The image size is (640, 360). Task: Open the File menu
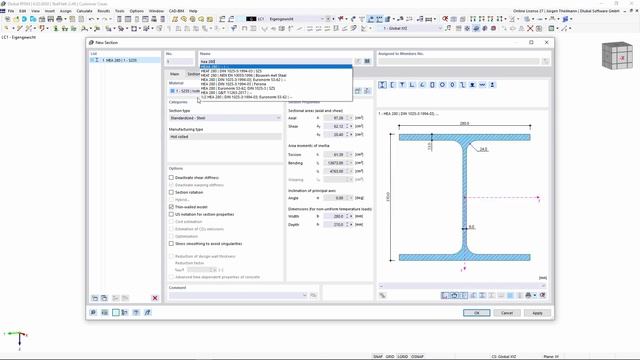point(11,11)
